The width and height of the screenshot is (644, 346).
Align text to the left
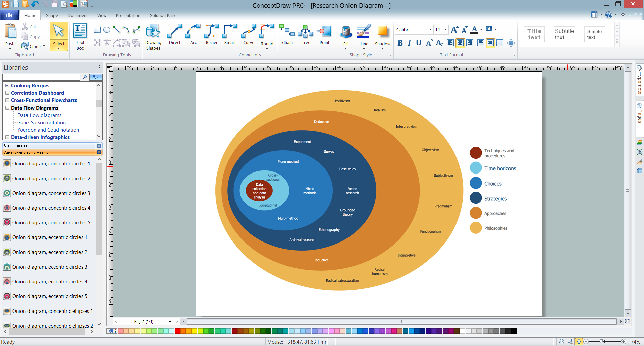pyautogui.click(x=450, y=43)
